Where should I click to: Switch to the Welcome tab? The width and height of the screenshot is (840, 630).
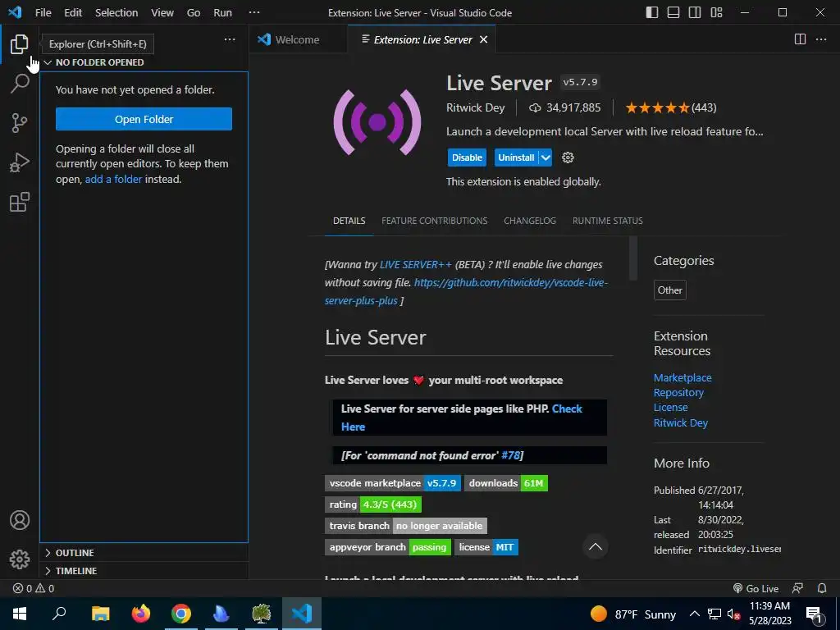298,39
